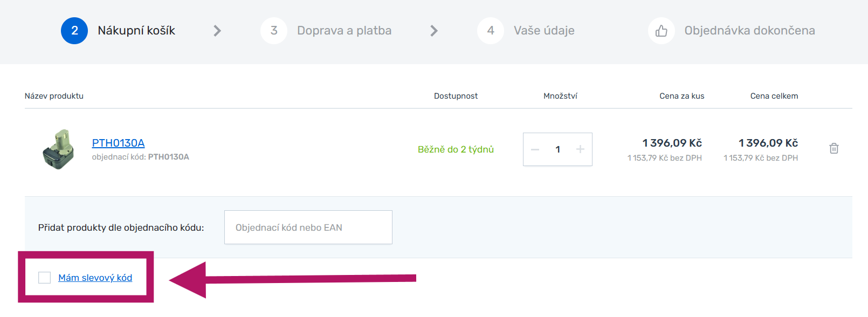Click chevron arrow after 'Nákupní košík'

pyautogui.click(x=217, y=31)
